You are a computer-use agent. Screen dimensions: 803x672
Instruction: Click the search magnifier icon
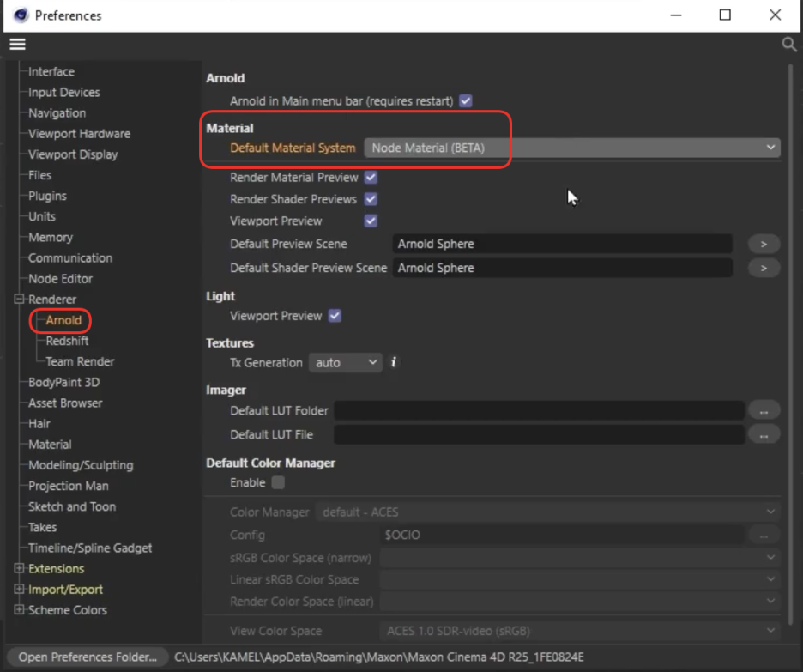789,45
